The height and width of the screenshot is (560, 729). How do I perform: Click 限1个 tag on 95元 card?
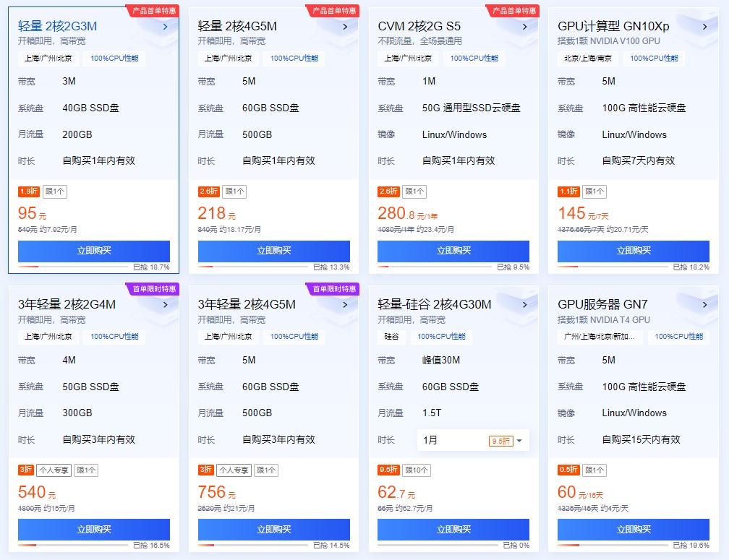click(55, 191)
